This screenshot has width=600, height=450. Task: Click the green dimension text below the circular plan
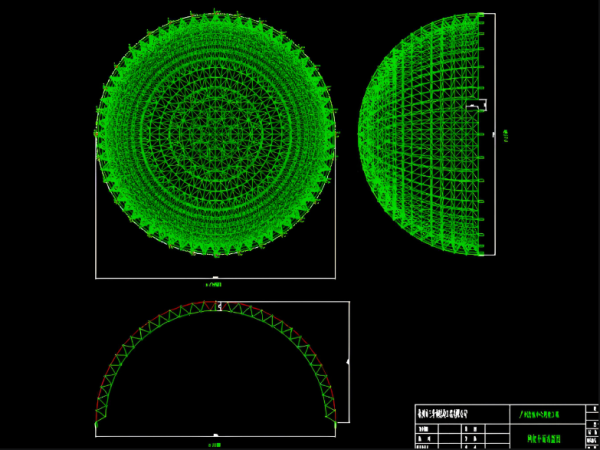tap(214, 283)
